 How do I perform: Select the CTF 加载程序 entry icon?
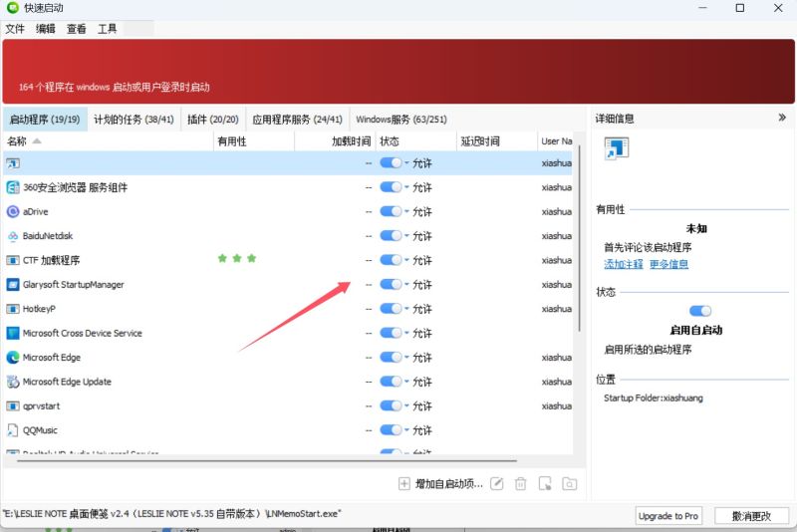[x=13, y=260]
